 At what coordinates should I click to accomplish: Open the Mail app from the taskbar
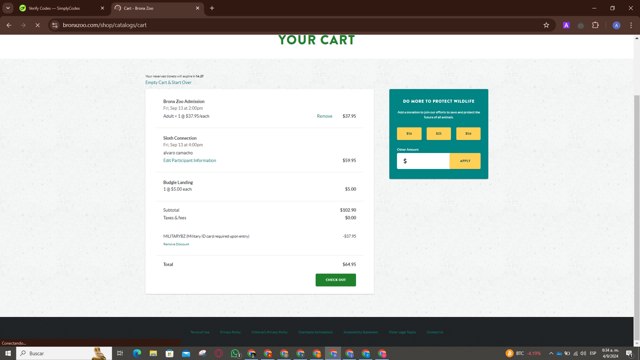[x=186, y=353]
